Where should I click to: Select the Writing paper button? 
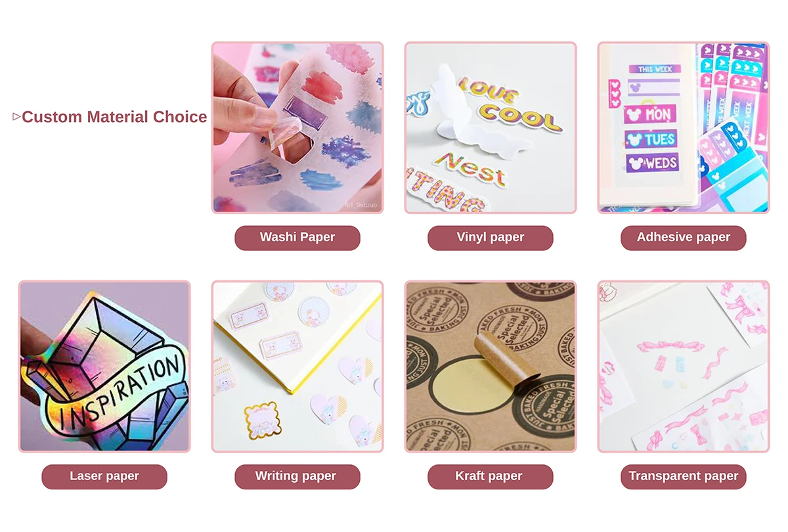pyautogui.click(x=297, y=477)
